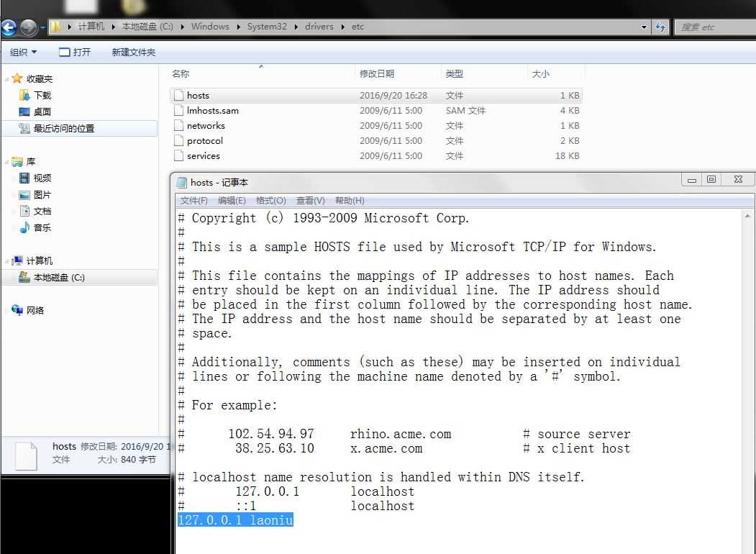The image size is (756, 554).
Task: Open the 音乐 library
Action: (42, 227)
